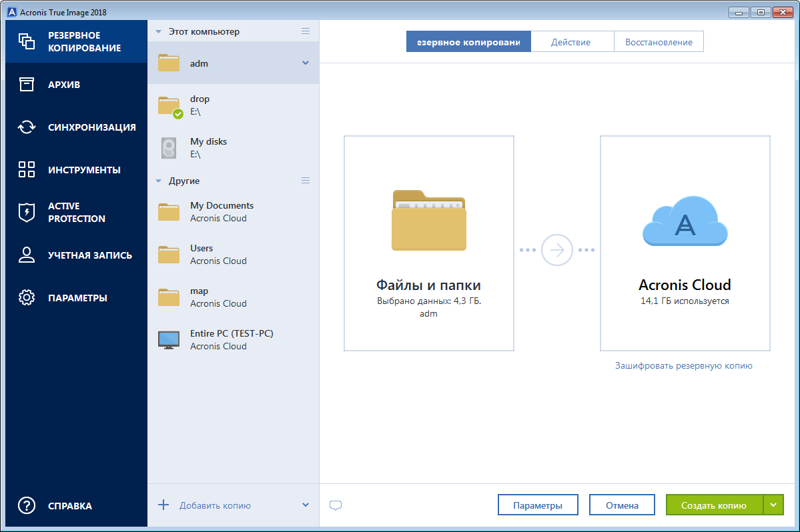The height and width of the screenshot is (532, 800).
Task: Select the 'My disks' backup entry
Action: click(x=233, y=148)
